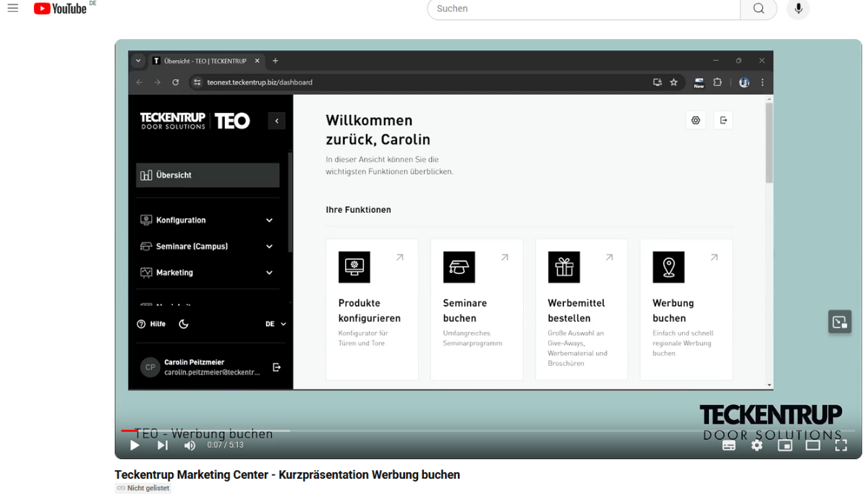Expand the Marketing sidebar chevron
Screen dimensions: 868x499
[x=269, y=273]
